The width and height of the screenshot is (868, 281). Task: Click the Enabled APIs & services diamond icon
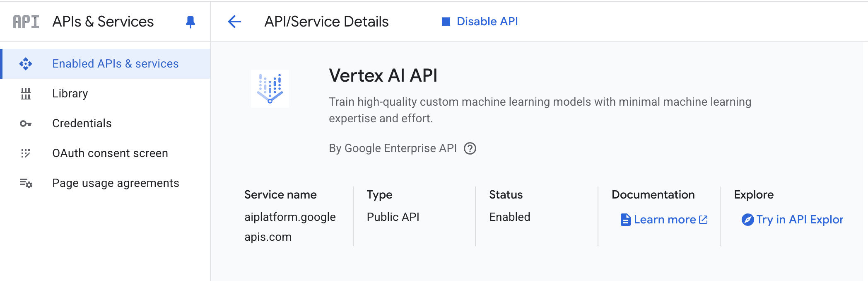coord(26,63)
